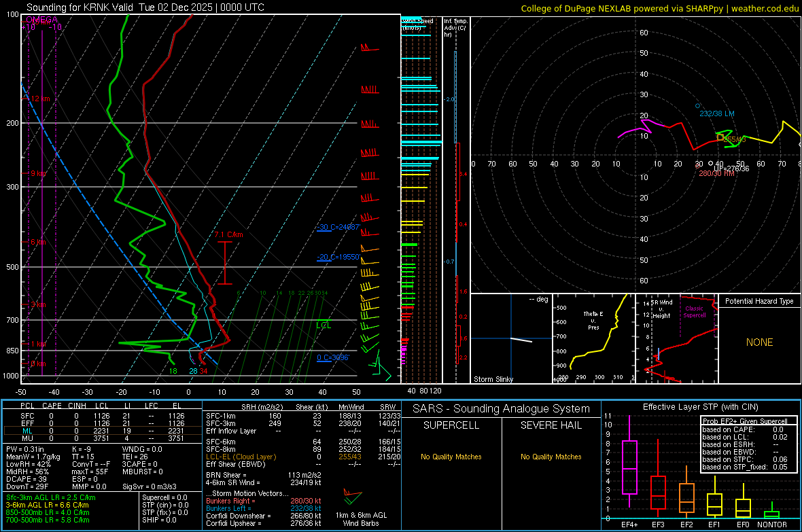Image resolution: width=802 pixels, height=532 pixels.
Task: Click the 'Theta-E v. Pres' inset label
Action: pyautogui.click(x=593, y=320)
